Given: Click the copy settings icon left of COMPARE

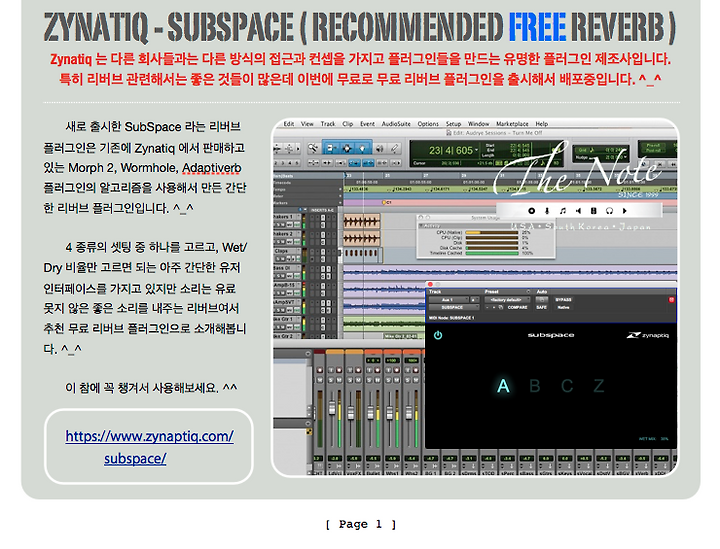Looking at the screenshot, I should point(501,307).
